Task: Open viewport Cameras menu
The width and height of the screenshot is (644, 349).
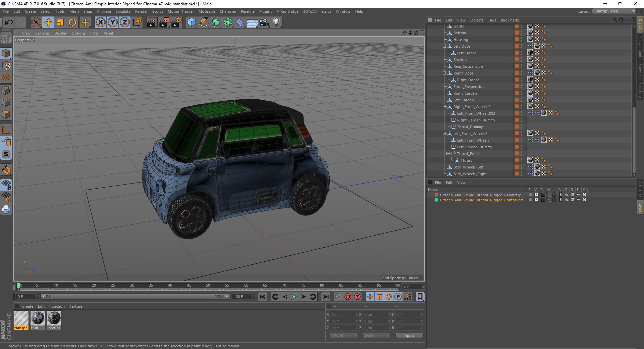Action: pos(42,33)
